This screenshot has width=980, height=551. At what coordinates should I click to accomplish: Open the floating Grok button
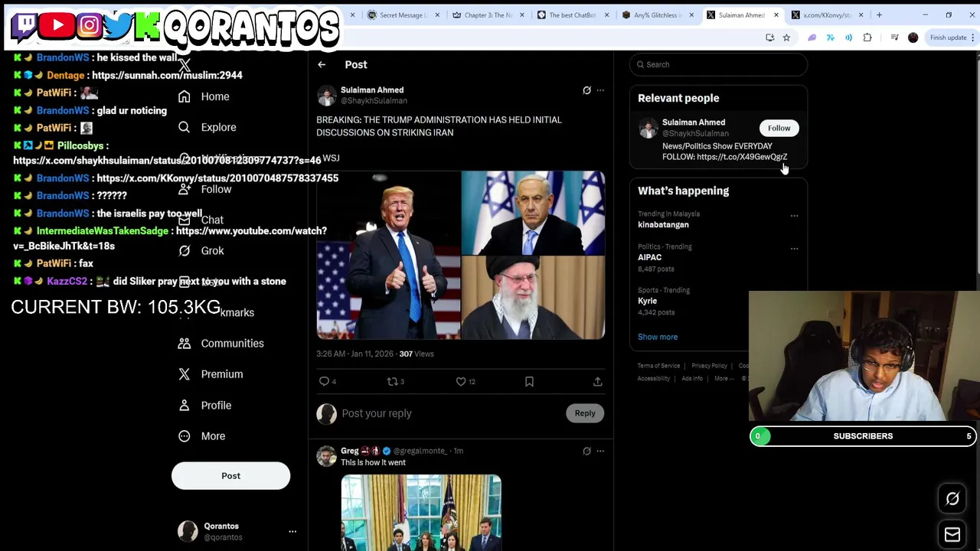tap(952, 499)
